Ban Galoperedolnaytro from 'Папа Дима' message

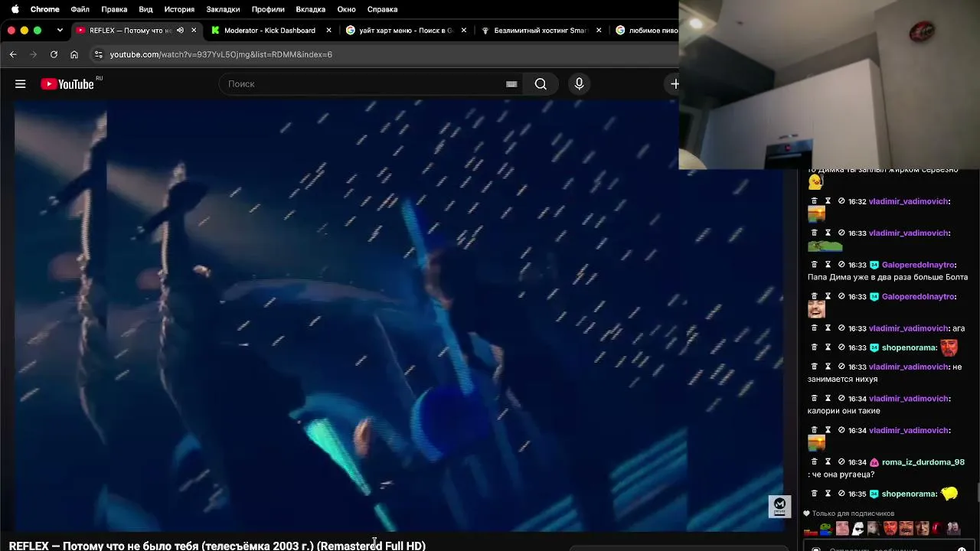[x=841, y=265]
